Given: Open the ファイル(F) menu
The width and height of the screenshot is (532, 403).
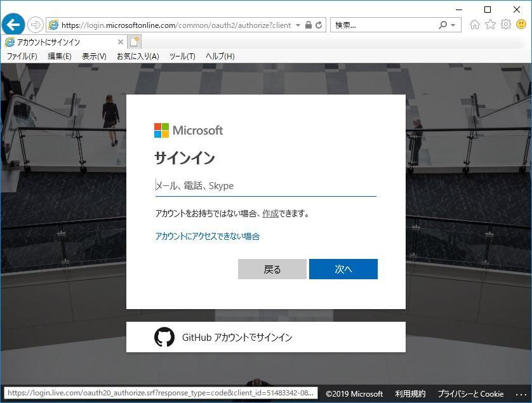Looking at the screenshot, I should (22, 56).
